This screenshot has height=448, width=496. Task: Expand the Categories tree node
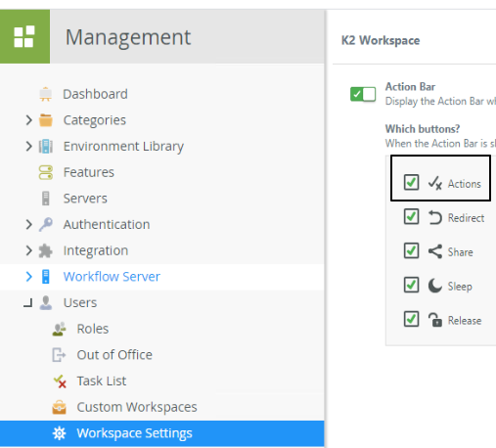pos(29,120)
